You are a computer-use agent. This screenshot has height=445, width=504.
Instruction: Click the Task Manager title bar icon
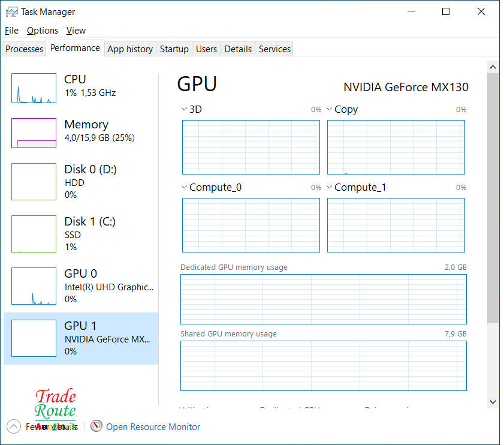point(11,11)
